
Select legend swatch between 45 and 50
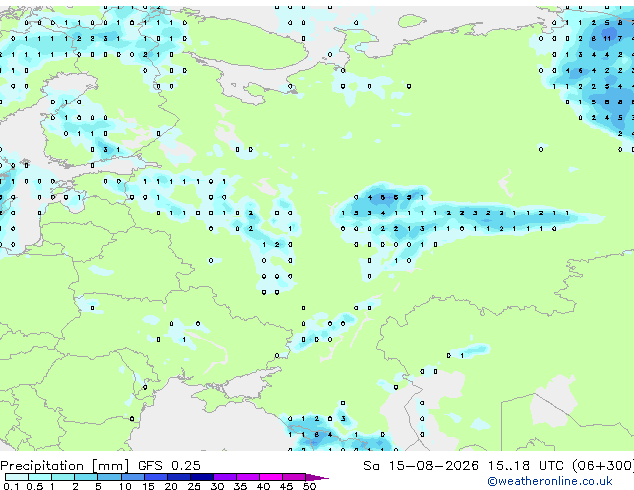(294, 477)
